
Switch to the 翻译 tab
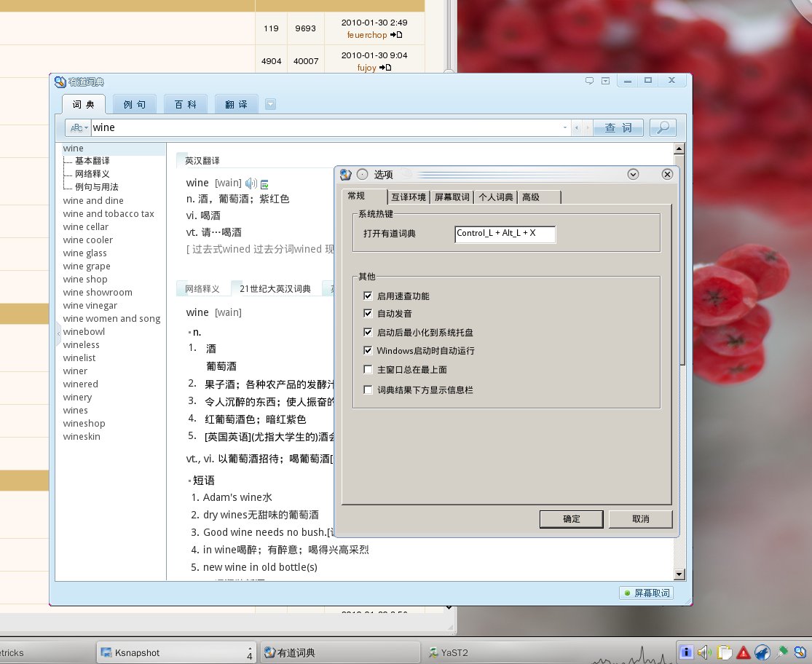pyautogui.click(x=236, y=105)
